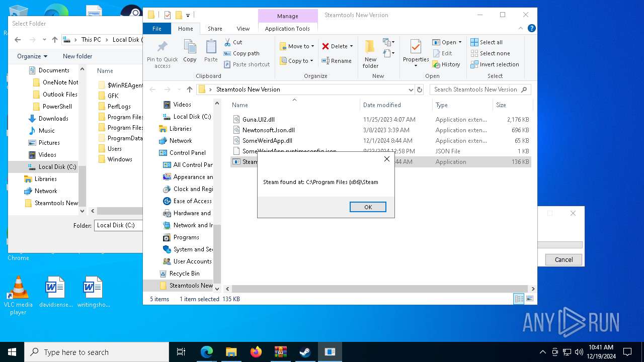Select Paste shortcut in ribbon
Viewport: 644px width, 362px height.
pyautogui.click(x=247, y=64)
